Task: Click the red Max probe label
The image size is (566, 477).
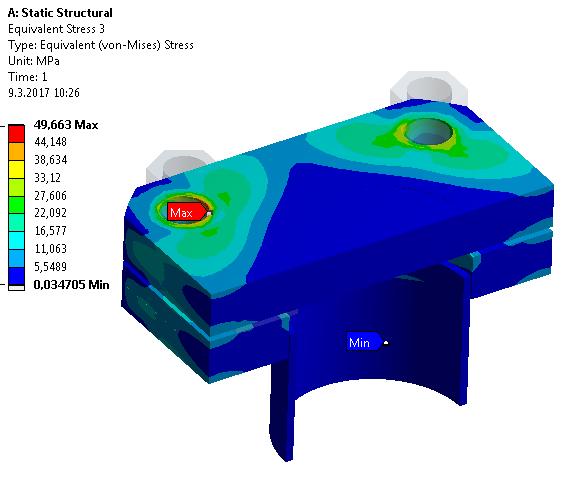Action: [187, 212]
